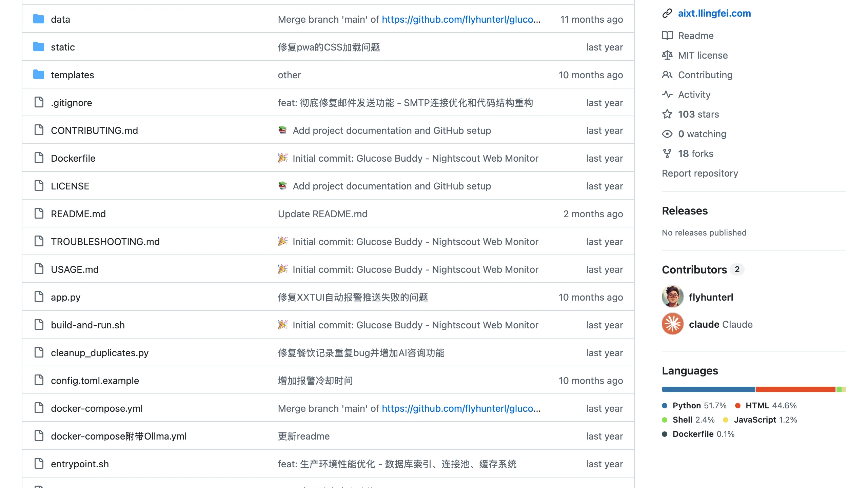
Task: Click the file icon beside Dockerfile
Action: pos(39,158)
